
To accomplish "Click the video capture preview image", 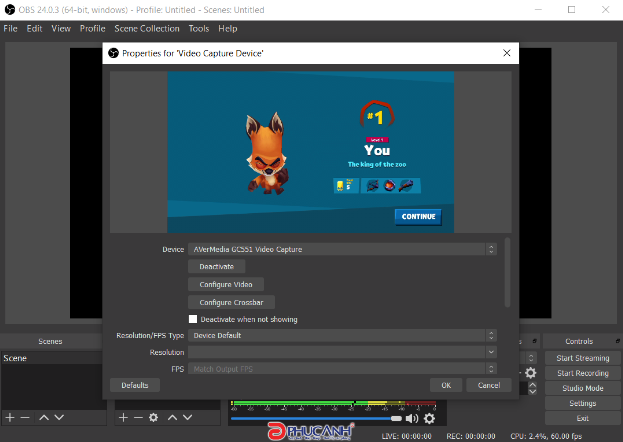I will tap(311, 152).
